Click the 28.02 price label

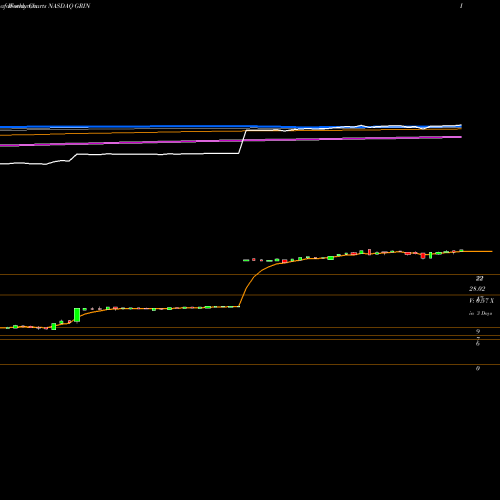pyautogui.click(x=477, y=289)
